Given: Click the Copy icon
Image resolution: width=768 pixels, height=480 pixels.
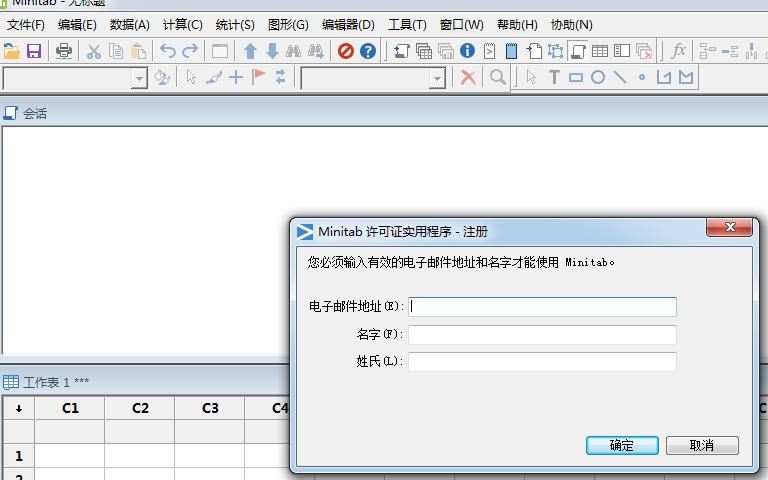Looking at the screenshot, I should click(x=116, y=51).
